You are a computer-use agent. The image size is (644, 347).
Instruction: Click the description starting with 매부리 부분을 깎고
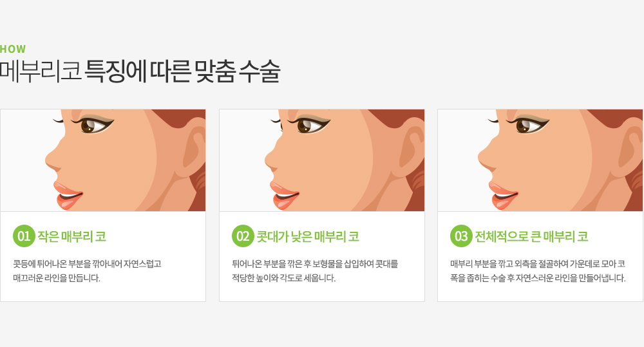(538, 271)
